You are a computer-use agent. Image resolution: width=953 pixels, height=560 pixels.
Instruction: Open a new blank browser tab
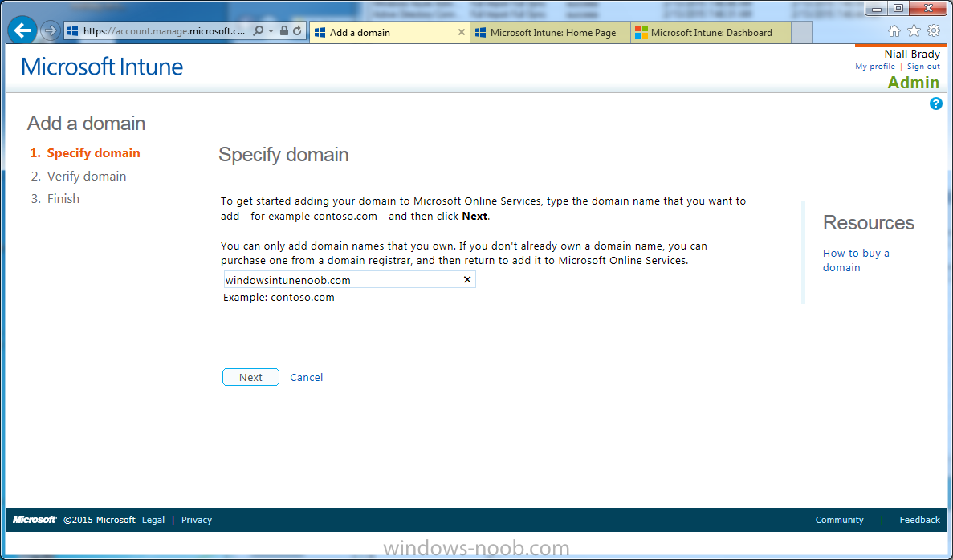pos(802,33)
